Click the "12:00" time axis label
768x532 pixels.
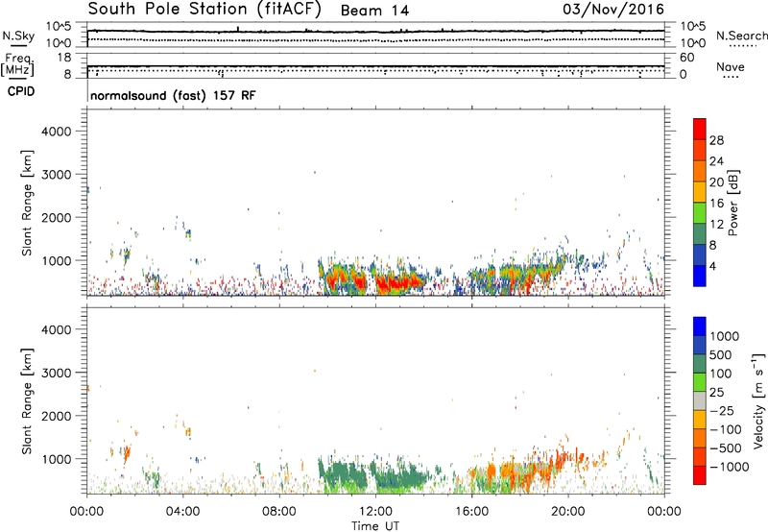point(375,512)
